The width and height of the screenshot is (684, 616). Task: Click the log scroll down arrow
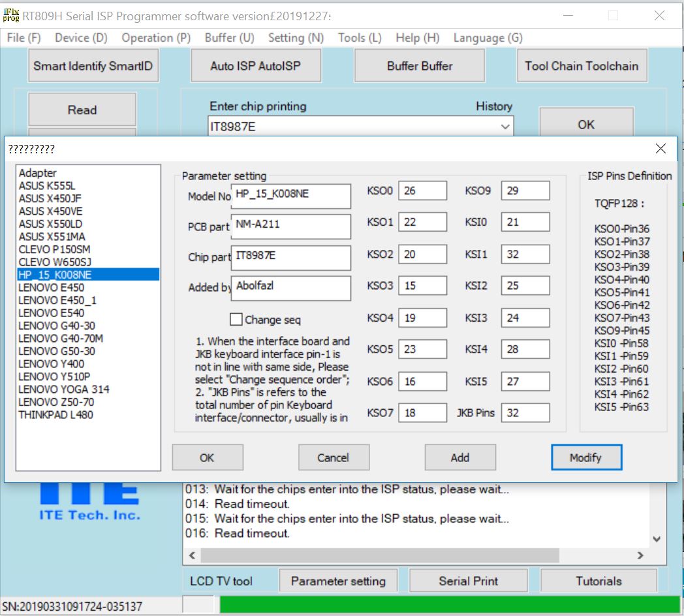[657, 539]
